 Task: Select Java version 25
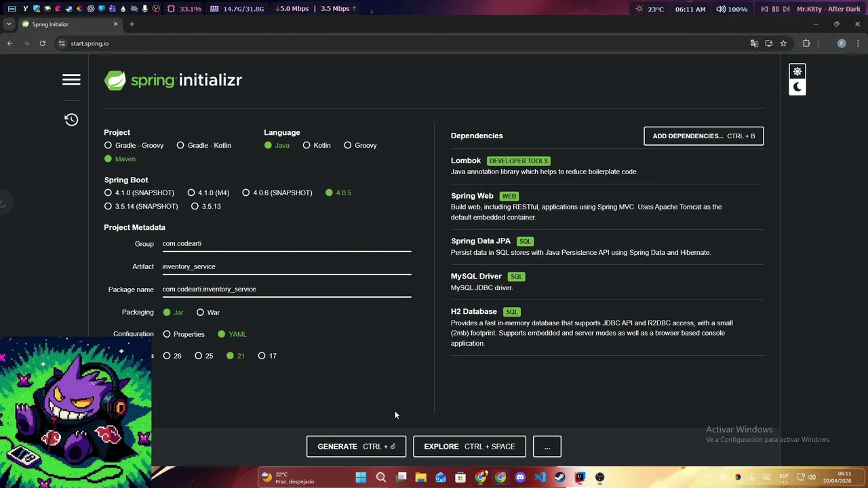(204, 356)
